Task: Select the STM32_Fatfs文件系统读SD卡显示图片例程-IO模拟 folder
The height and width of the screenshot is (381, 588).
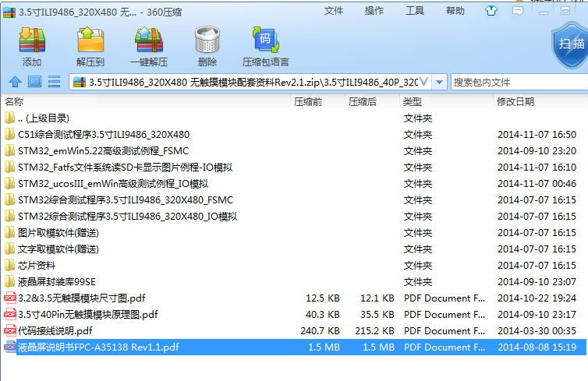Action: pos(125,167)
